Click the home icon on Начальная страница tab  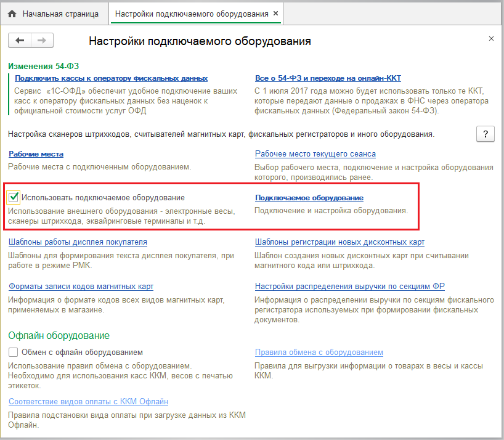click(x=12, y=13)
